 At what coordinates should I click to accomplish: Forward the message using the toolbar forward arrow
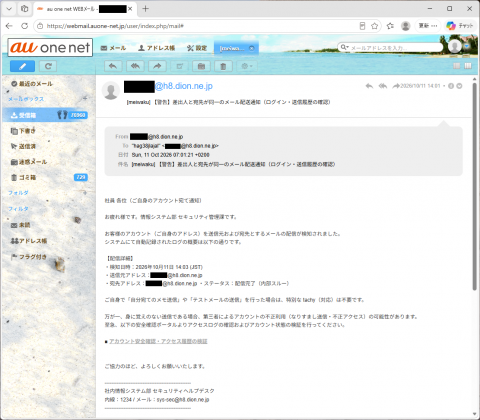click(157, 66)
